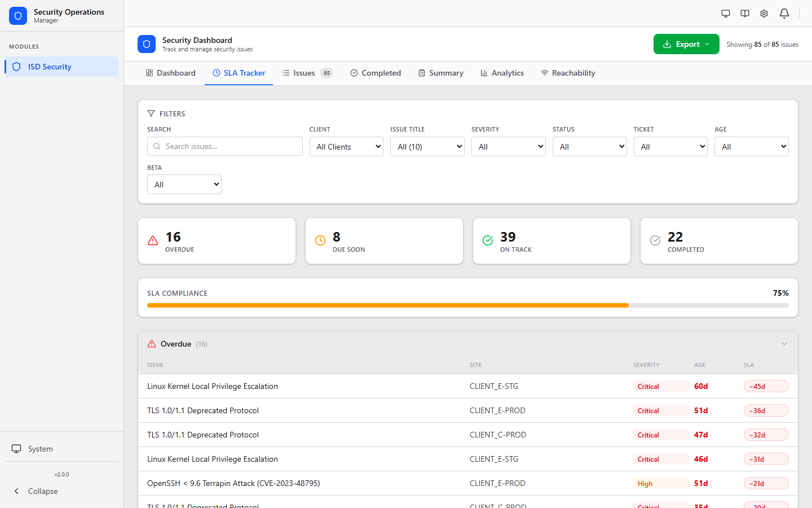Click the 60d Linux Kernel issue row
Image resolution: width=812 pixels, height=508 pixels.
468,386
